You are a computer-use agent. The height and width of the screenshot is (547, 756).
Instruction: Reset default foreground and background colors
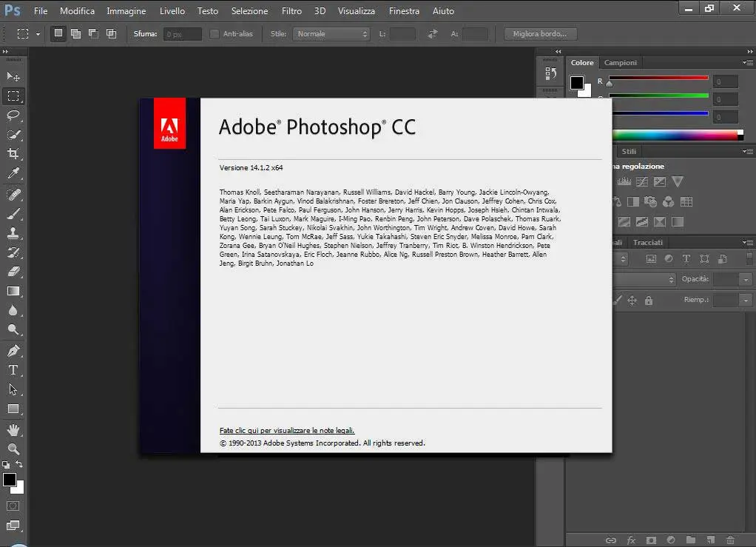pos(6,465)
